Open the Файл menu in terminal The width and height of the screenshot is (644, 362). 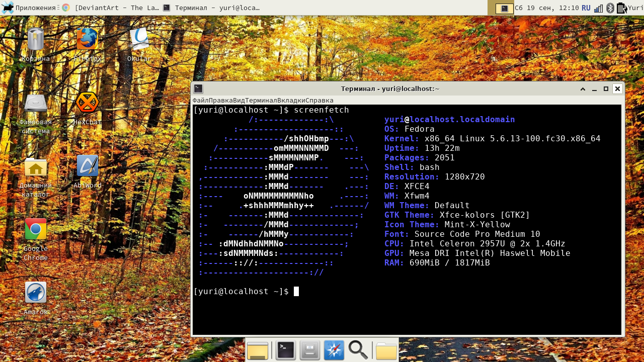(x=200, y=100)
